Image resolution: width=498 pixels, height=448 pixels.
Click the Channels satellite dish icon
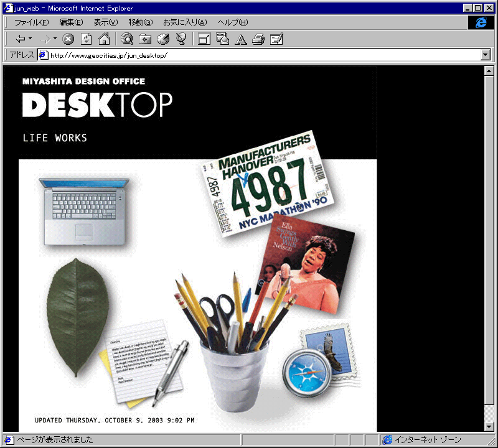(181, 39)
